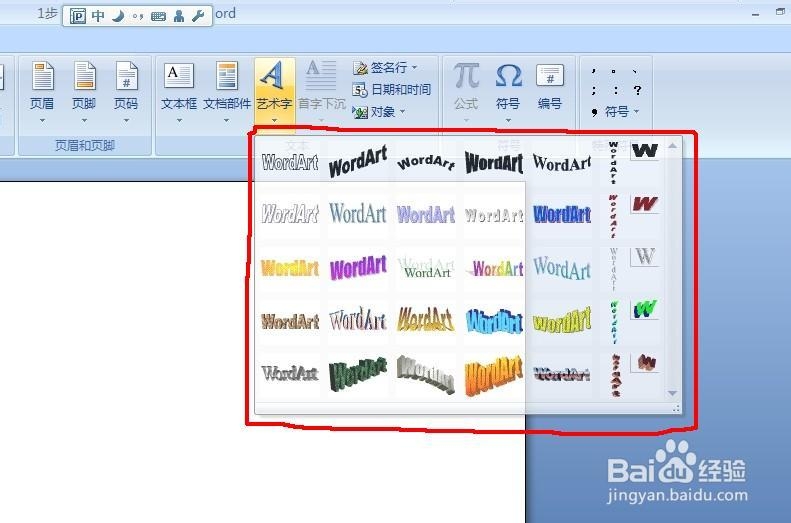791x523 pixels.
Task: Open the special 符号 dropdown with bullet
Action: 614,111
